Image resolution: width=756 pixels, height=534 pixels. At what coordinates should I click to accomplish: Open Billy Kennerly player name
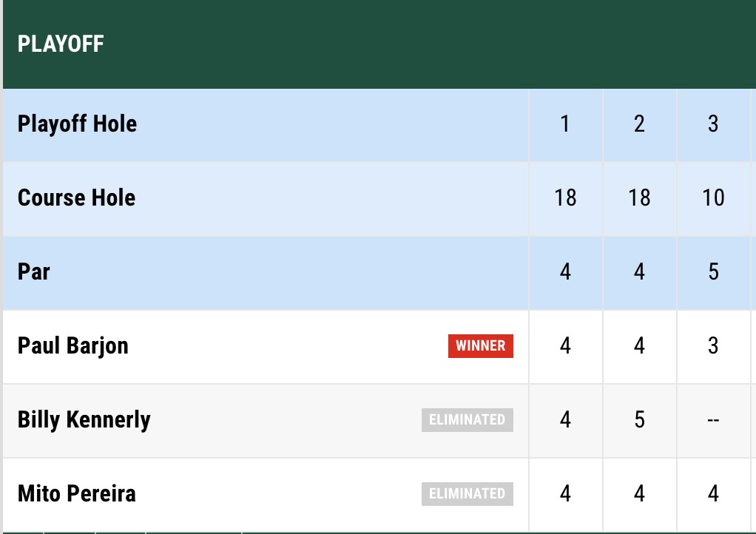pyautogui.click(x=84, y=420)
